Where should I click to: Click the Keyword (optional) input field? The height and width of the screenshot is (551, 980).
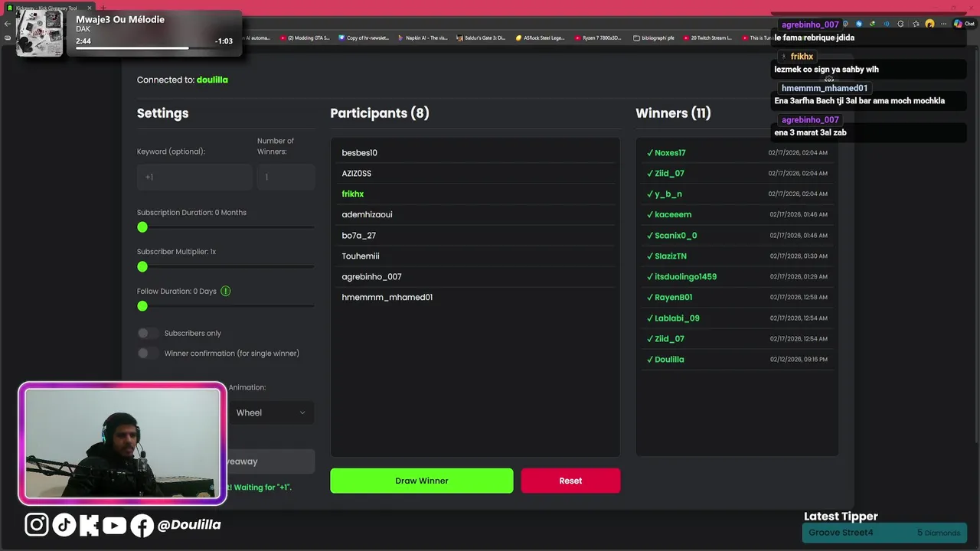pos(194,177)
